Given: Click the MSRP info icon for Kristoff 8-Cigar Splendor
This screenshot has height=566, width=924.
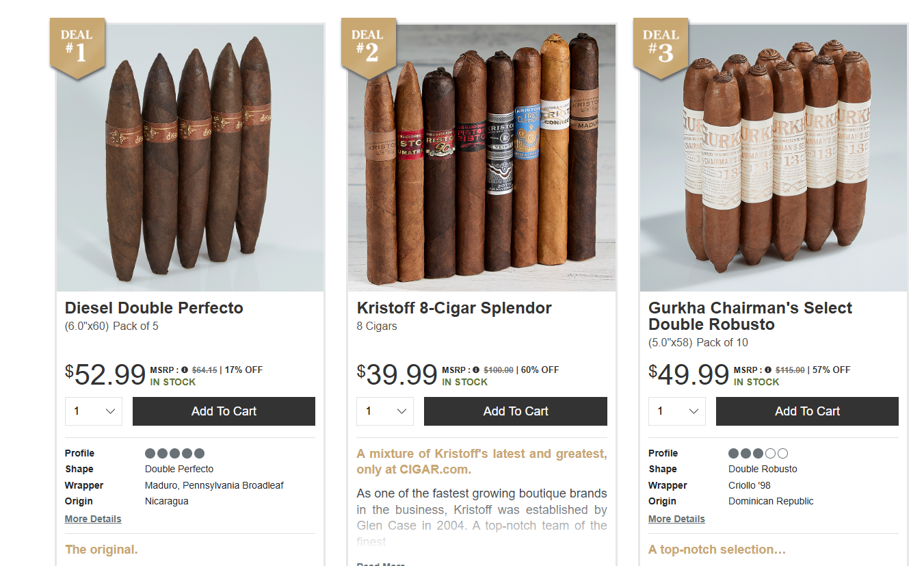Looking at the screenshot, I should 476,370.
